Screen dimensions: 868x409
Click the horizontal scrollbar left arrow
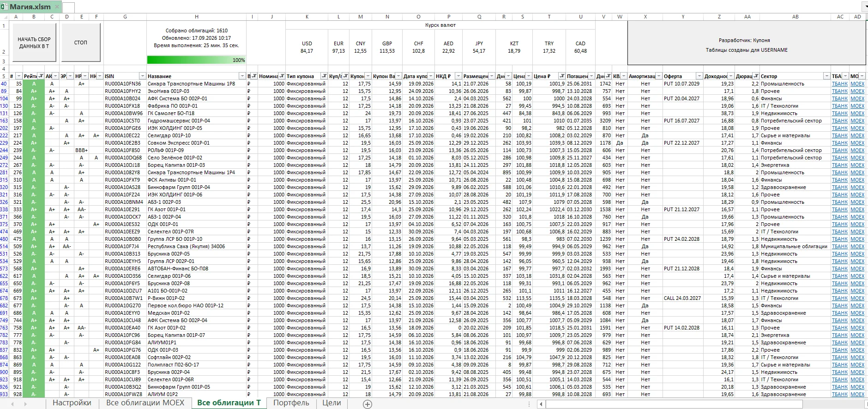pos(542,404)
